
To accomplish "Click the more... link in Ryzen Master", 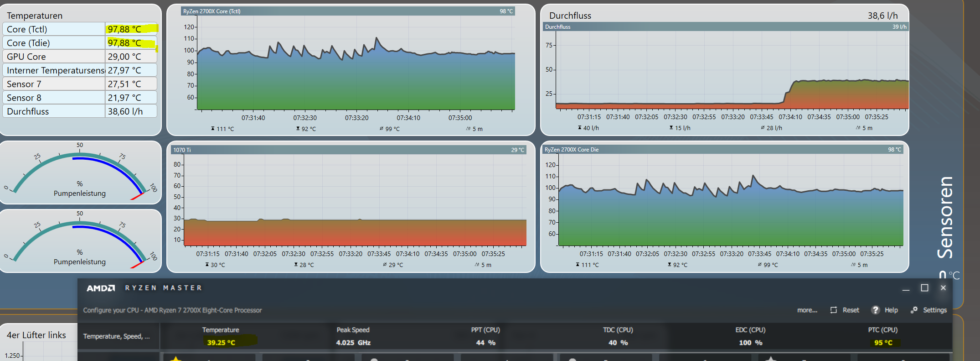I will click(x=807, y=310).
